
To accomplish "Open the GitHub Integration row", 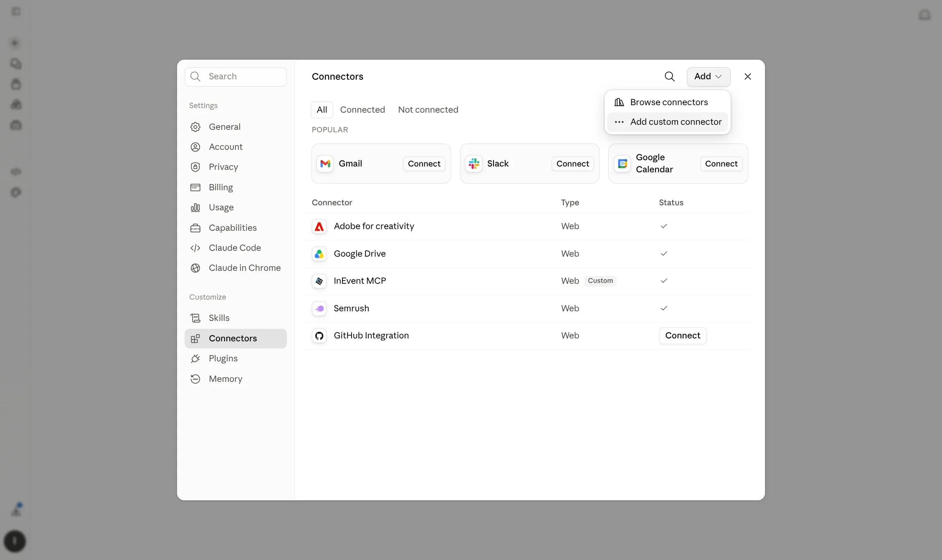I will [x=527, y=335].
